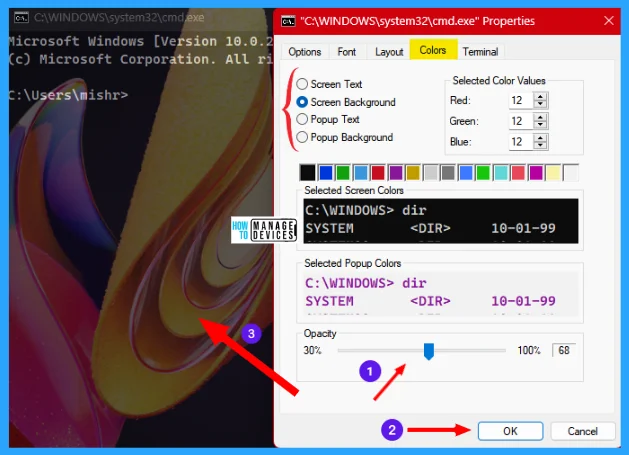Pick the aqua turquoise color swatch
Image resolution: width=629 pixels, height=455 pixels.
[501, 173]
